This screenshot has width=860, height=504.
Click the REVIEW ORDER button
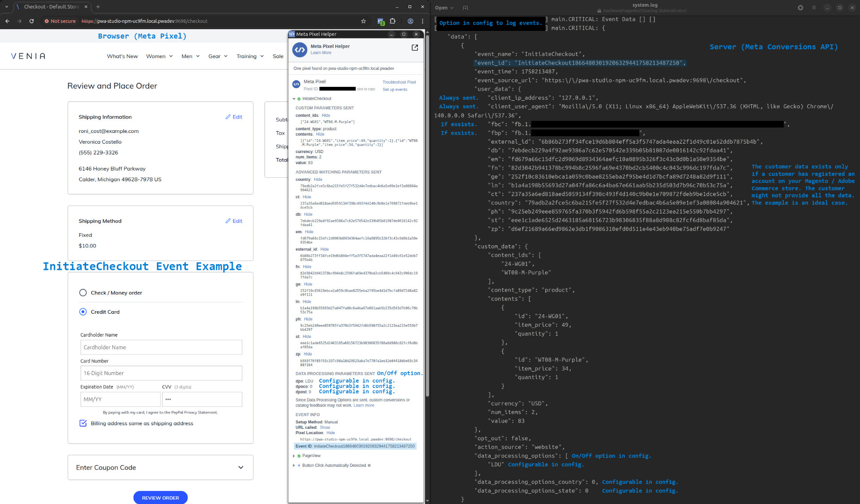pos(160,498)
